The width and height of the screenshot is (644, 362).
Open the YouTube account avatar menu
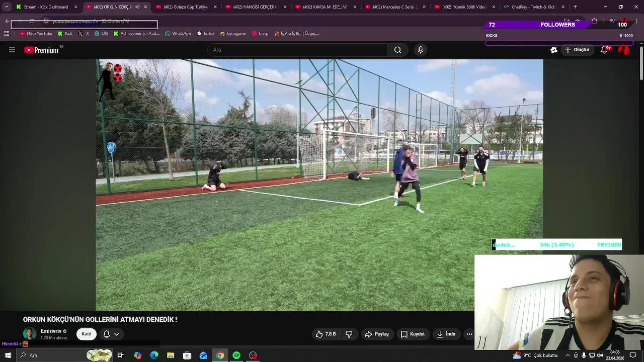624,50
